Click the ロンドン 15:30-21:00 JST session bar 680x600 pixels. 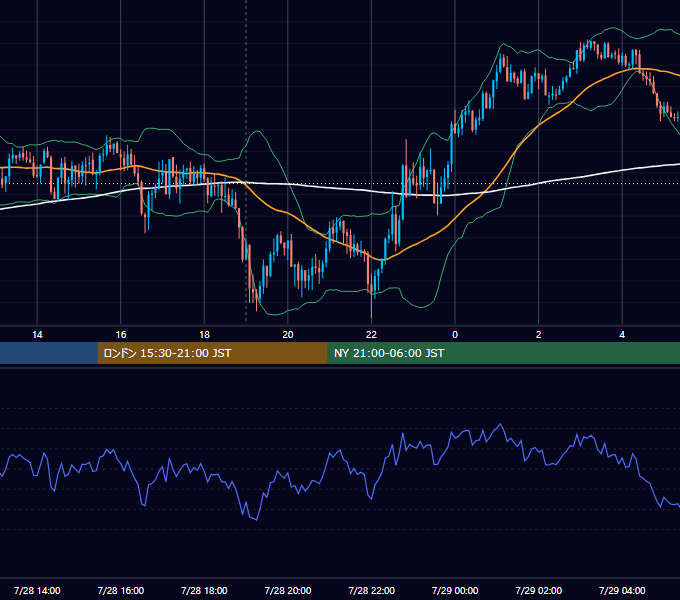tap(212, 353)
